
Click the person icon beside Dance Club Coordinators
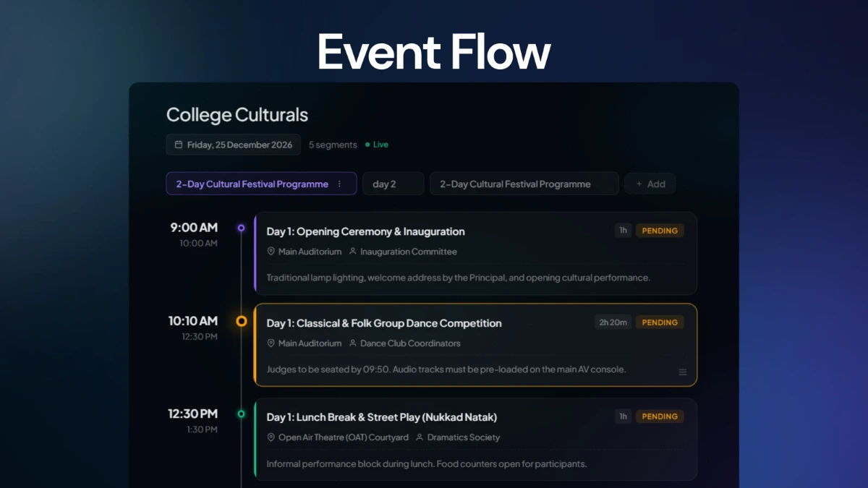point(353,343)
